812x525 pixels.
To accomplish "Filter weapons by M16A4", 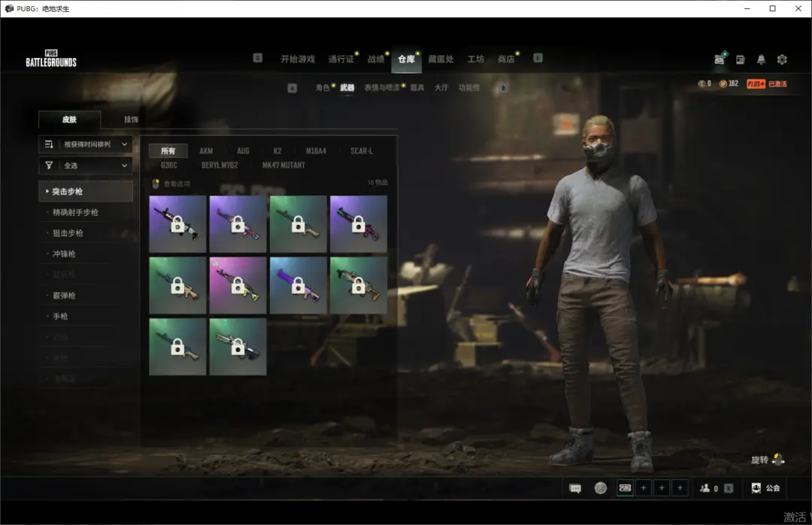I will click(316, 151).
